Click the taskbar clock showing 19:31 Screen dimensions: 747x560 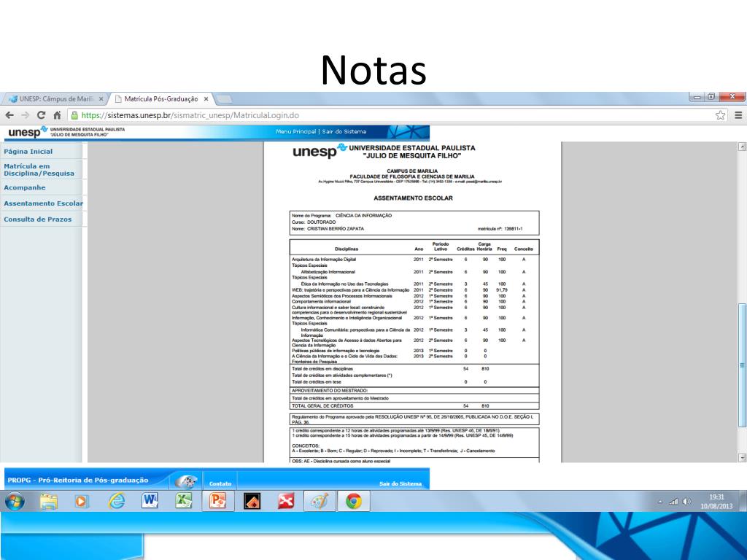click(716, 502)
